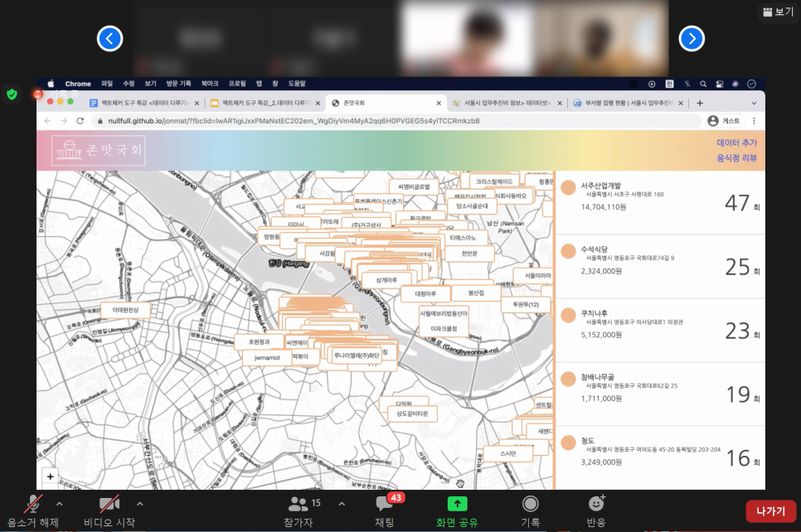Screen dimensions: 801x532
Task: Open Chrome tab search chevron
Action: coord(754,103)
